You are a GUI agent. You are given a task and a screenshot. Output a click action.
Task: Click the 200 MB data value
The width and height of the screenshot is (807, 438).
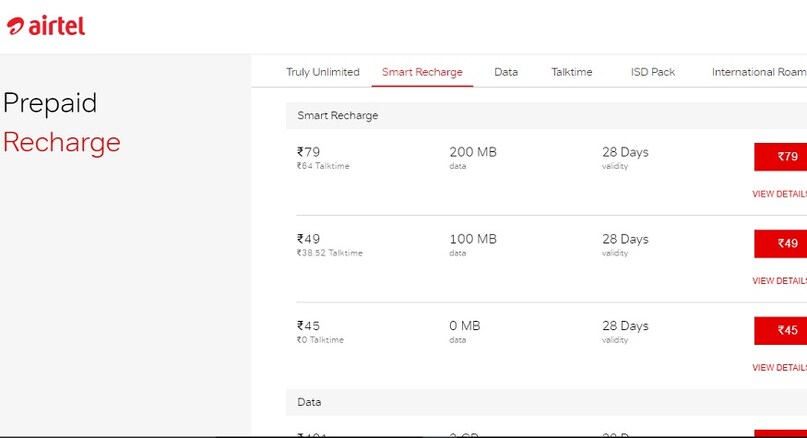[x=473, y=153]
